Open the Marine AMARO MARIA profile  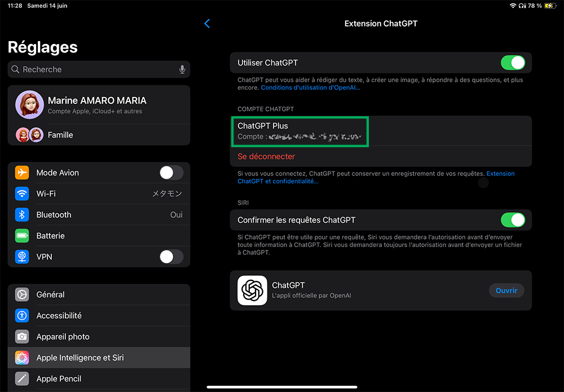pyautogui.click(x=99, y=105)
